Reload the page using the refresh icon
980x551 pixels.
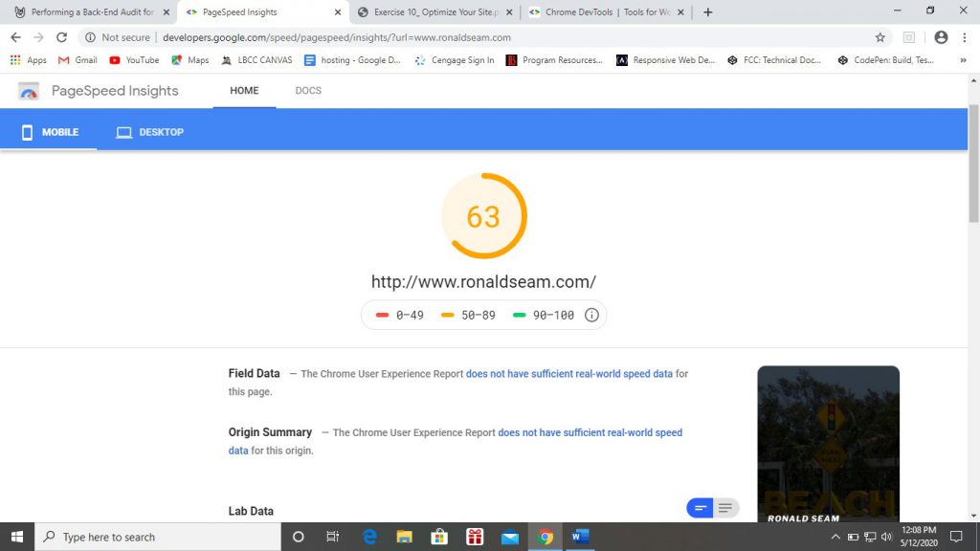tap(62, 37)
